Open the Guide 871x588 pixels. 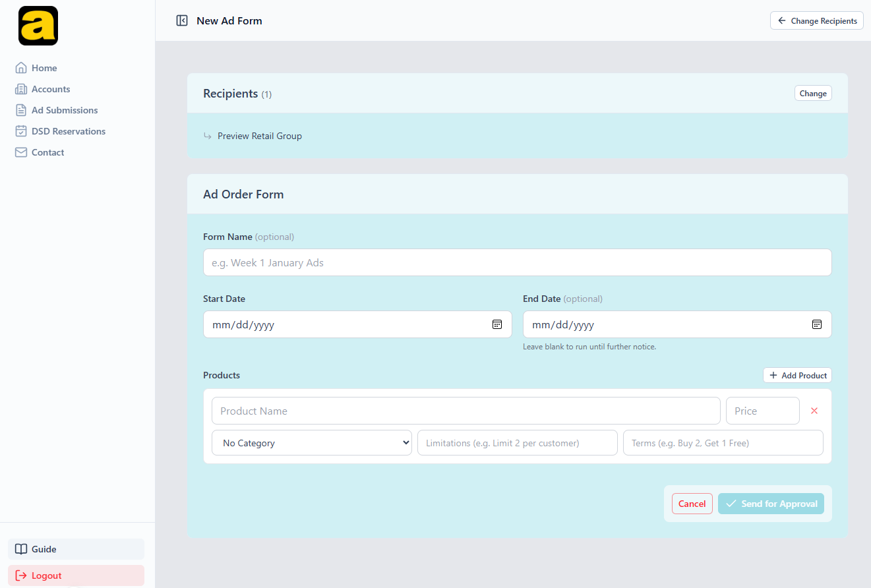(76, 549)
